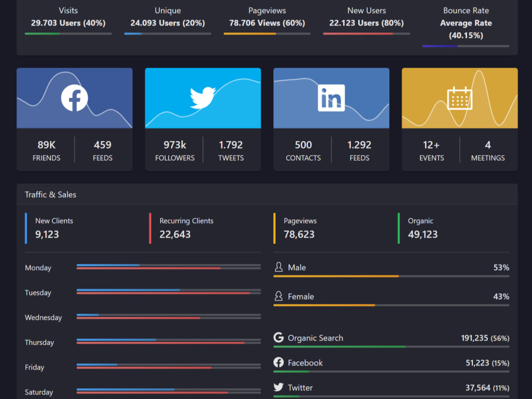Click the 'Wednesday' row label
532x399 pixels.
(44, 318)
